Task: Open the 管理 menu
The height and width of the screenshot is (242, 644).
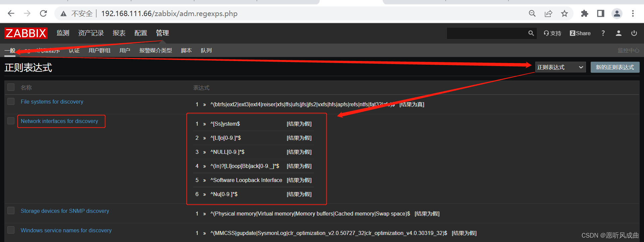Action: [x=162, y=33]
